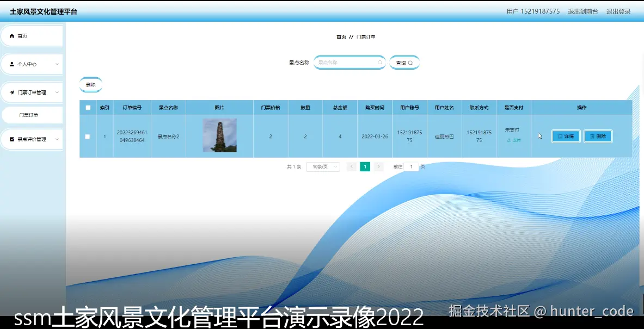Click the 购买时间 column header
Image resolution: width=644 pixels, height=329 pixels.
pos(375,108)
